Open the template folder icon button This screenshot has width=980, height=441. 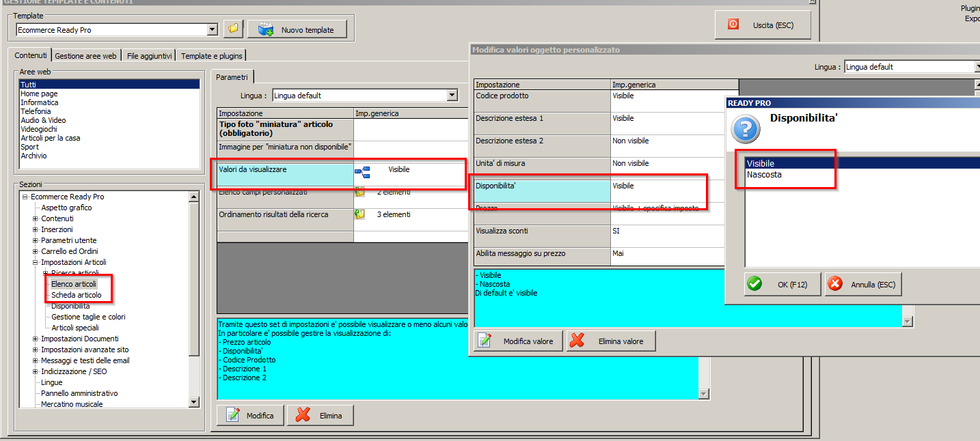tap(233, 29)
